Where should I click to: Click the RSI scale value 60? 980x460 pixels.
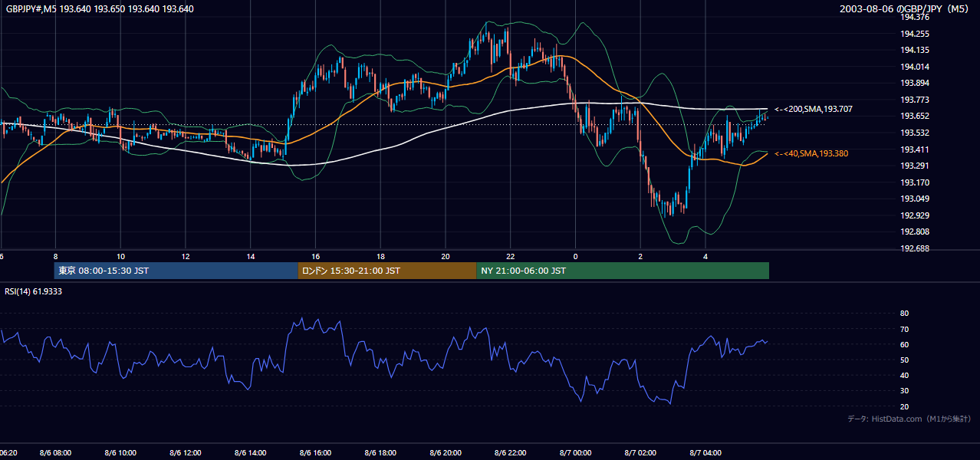click(904, 344)
